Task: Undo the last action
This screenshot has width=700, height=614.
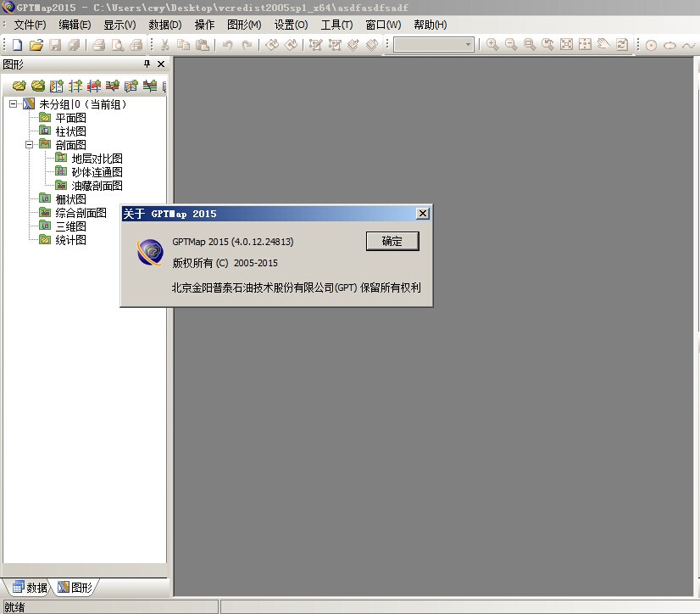Action: click(x=227, y=45)
